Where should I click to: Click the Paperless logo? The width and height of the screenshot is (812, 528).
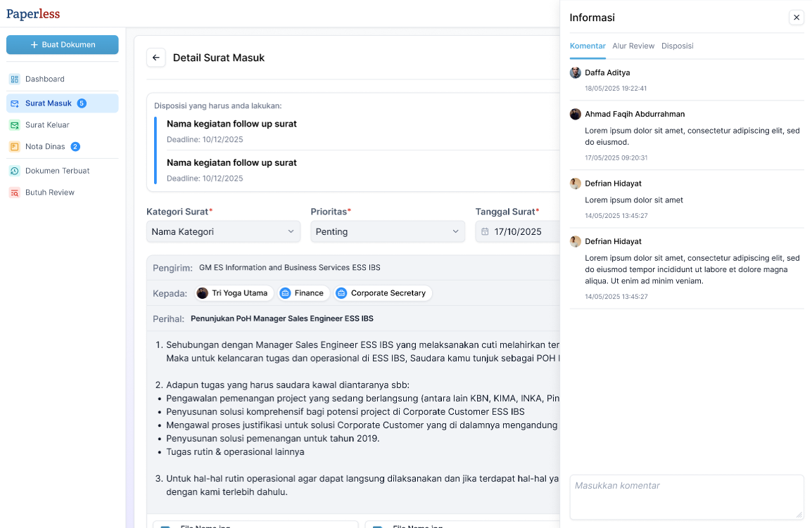pyautogui.click(x=33, y=14)
